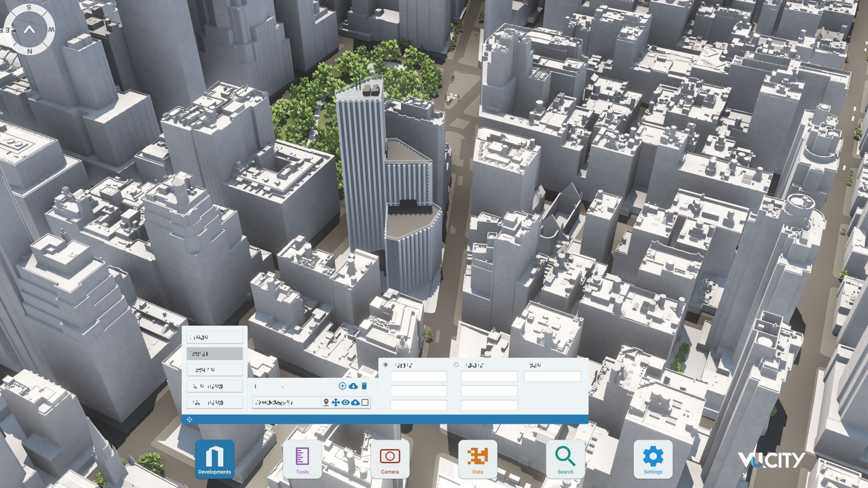Select the highlighted item in the left list
Viewport: 868px width, 488px height.
point(215,353)
